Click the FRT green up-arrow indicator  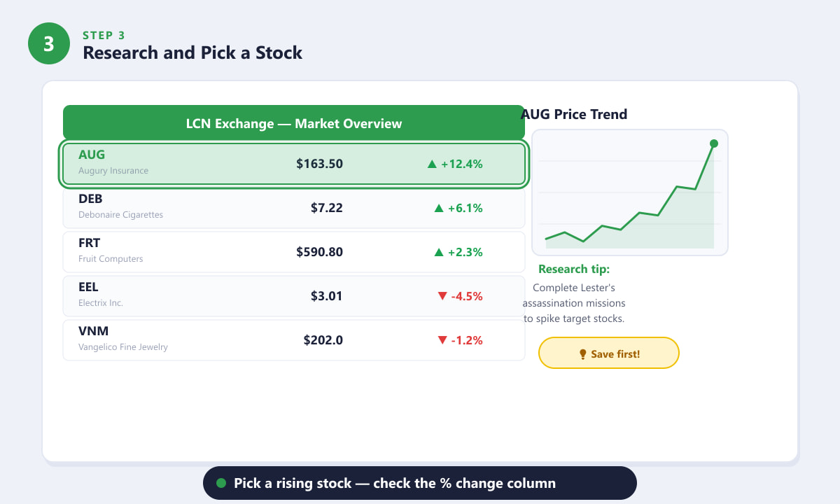pyautogui.click(x=439, y=252)
